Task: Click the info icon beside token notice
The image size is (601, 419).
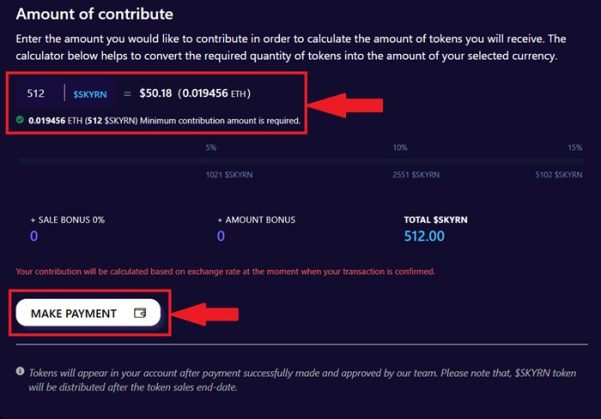Action: pyautogui.click(x=21, y=371)
